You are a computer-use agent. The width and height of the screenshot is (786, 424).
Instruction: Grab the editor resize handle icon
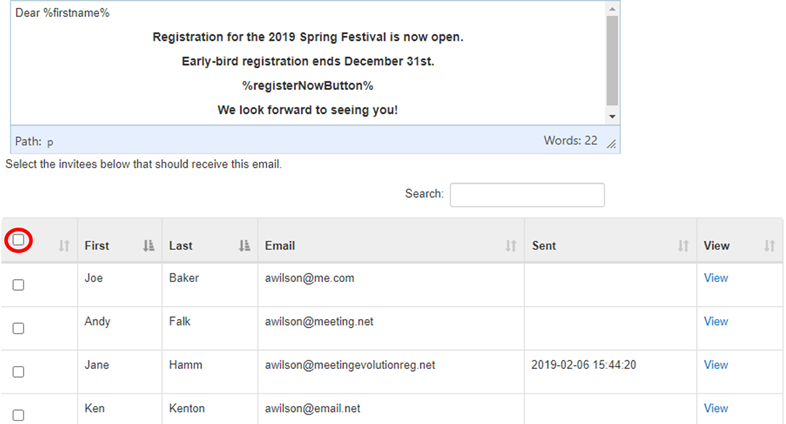[x=612, y=144]
